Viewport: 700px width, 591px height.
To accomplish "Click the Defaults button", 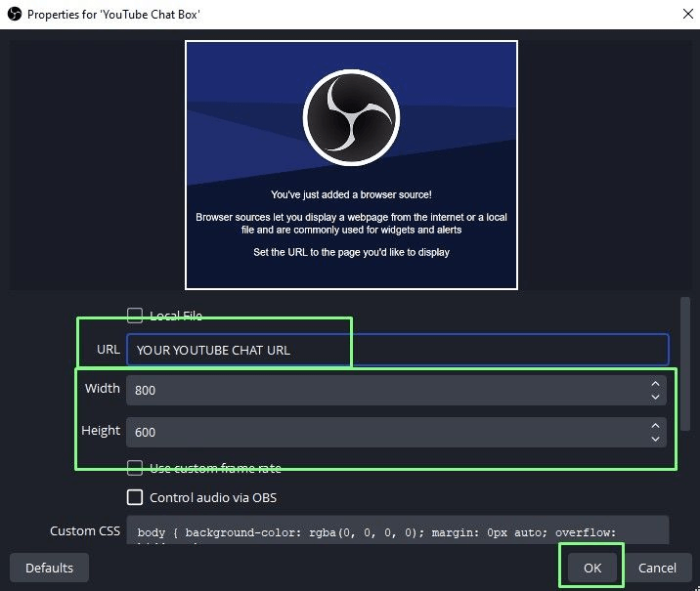I will [x=49, y=568].
